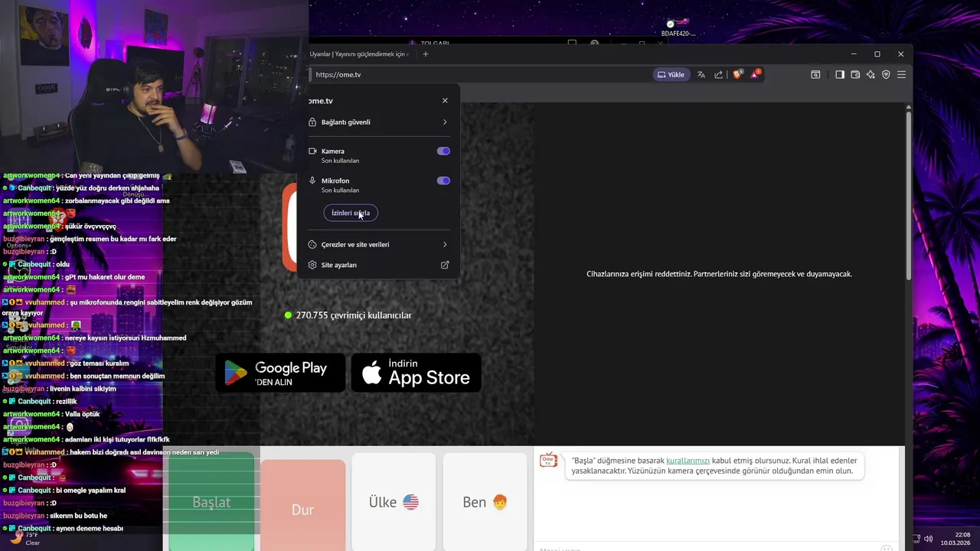Click the App Store download badge
This screenshot has width=980, height=551.
416,373
